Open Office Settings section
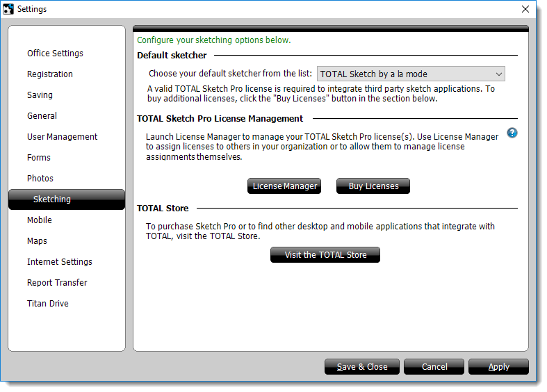This screenshot has width=547, height=392. click(55, 54)
